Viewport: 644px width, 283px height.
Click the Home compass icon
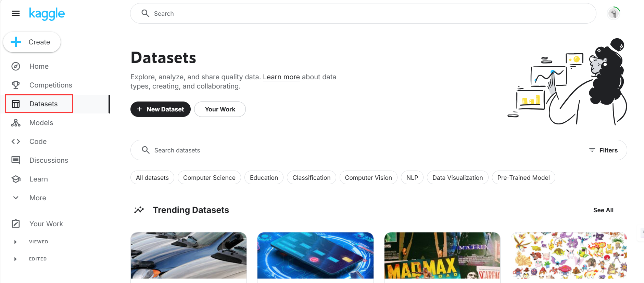16,66
